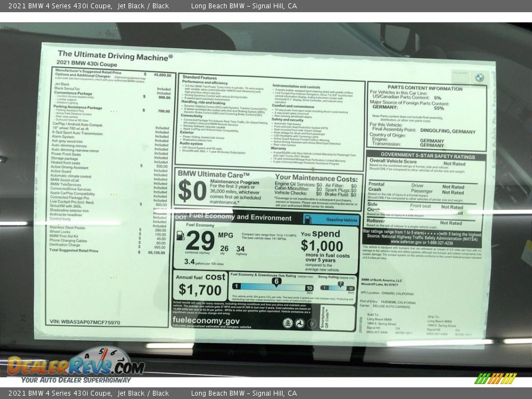532x399 pixels.
Task: Click the 'Destination Charge' row label
Action: pyautogui.click(x=64, y=244)
